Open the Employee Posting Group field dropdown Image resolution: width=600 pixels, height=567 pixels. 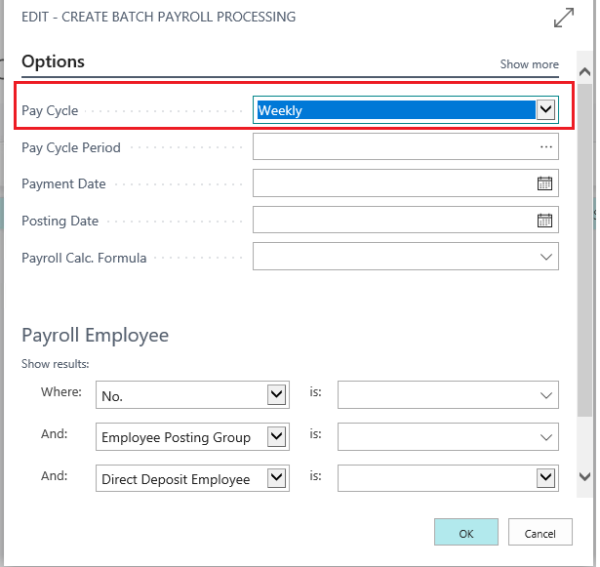276,437
